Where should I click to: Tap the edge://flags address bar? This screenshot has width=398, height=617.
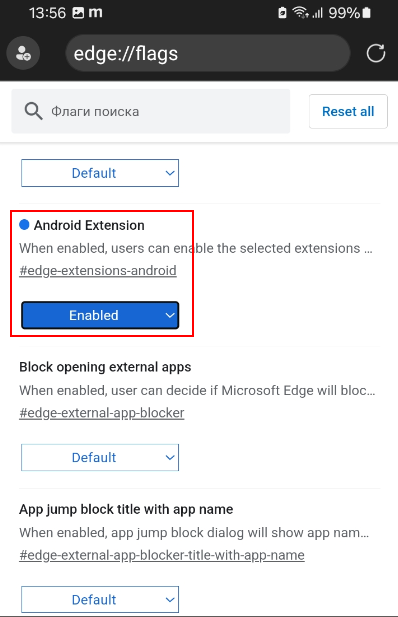208,53
